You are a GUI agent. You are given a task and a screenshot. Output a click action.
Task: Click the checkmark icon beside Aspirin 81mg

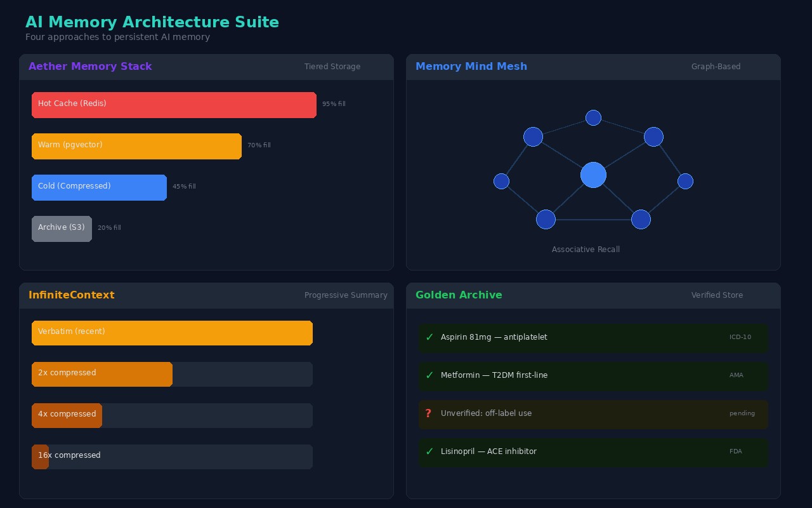click(429, 337)
